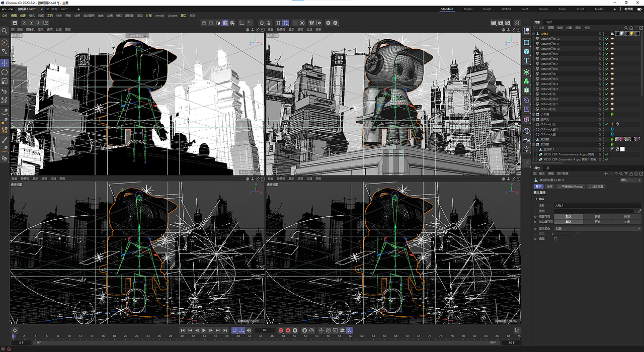The image size is (644, 352).
Task: Open the 显示颜色 dropdown
Action: (598, 228)
